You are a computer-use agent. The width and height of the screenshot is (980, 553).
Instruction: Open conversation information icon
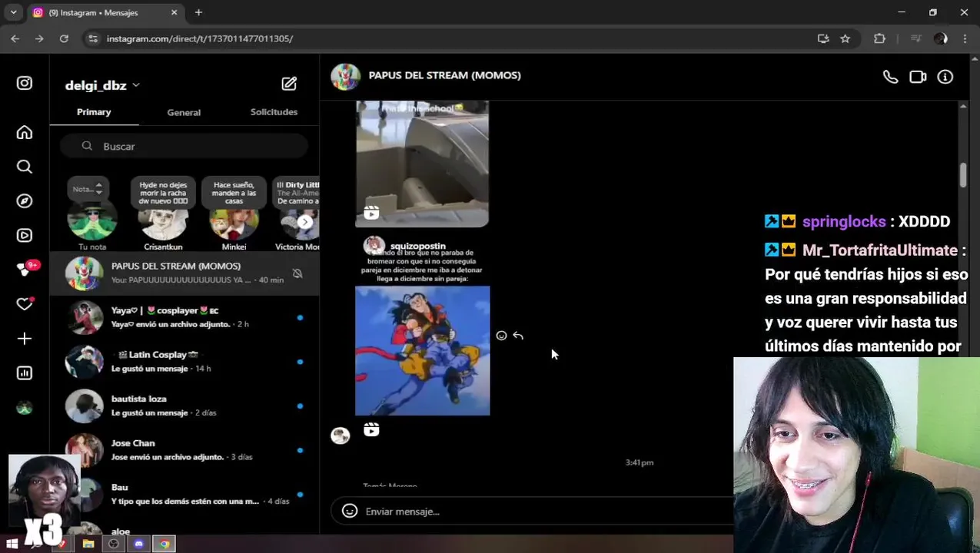[x=945, y=77]
